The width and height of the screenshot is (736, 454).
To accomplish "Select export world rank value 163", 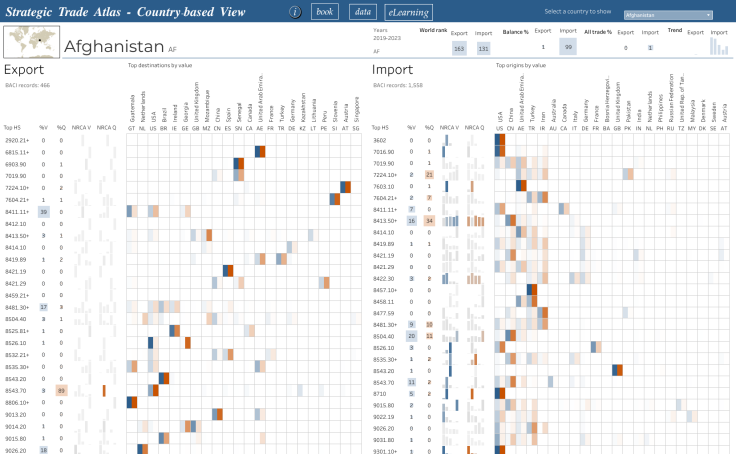I will click(x=459, y=48).
